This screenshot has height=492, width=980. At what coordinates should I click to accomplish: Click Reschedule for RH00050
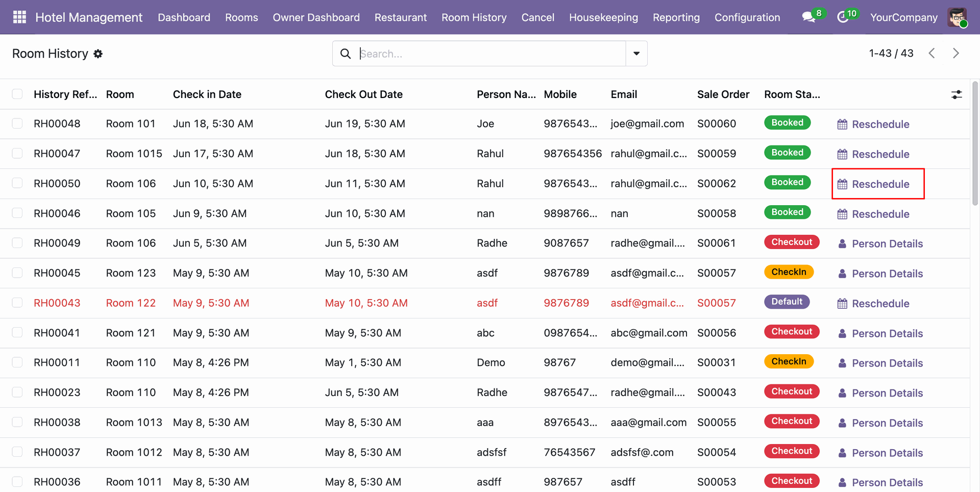(873, 184)
